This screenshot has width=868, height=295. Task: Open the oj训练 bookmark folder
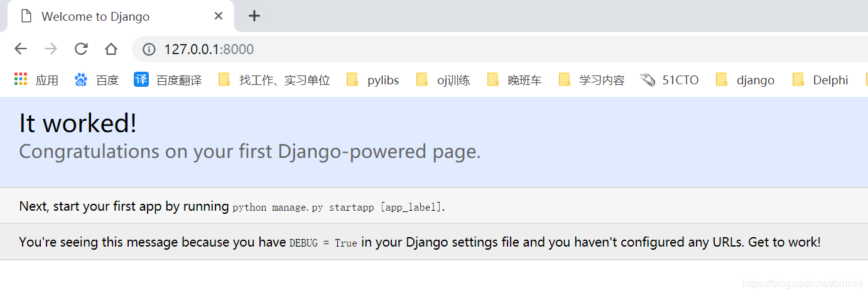[x=443, y=80]
